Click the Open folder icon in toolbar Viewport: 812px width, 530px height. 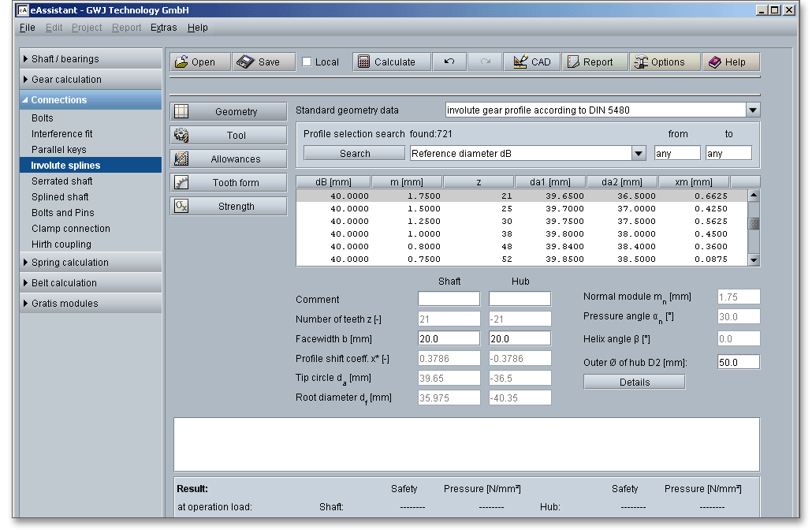[x=181, y=62]
